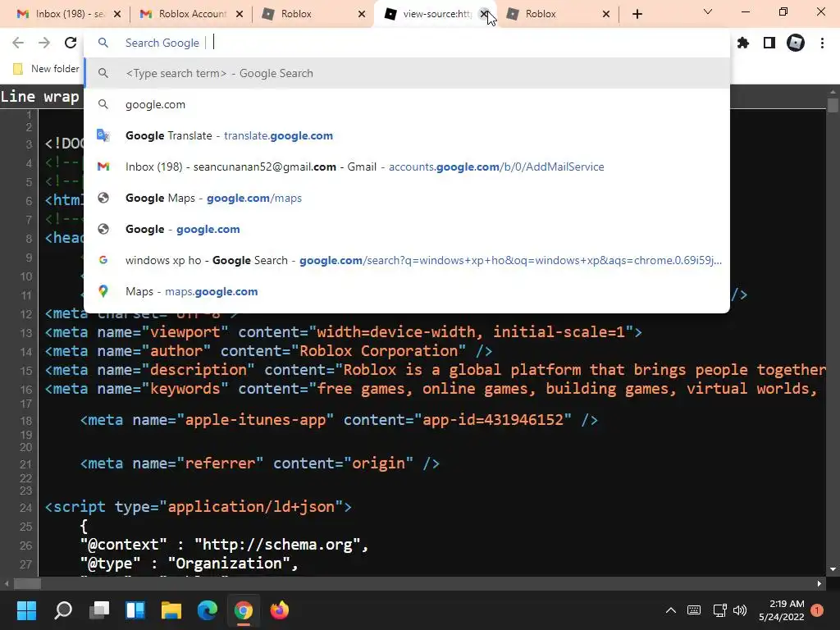
Task: Click line number 24
Action: click(25, 508)
